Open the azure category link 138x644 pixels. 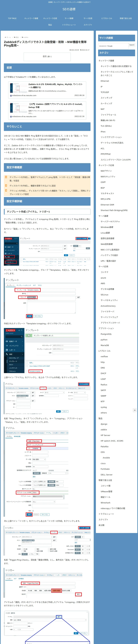[x=103, y=278]
